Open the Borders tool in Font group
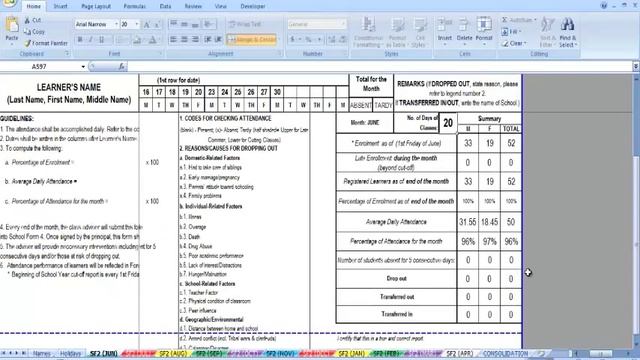640x360 pixels. click(122, 40)
